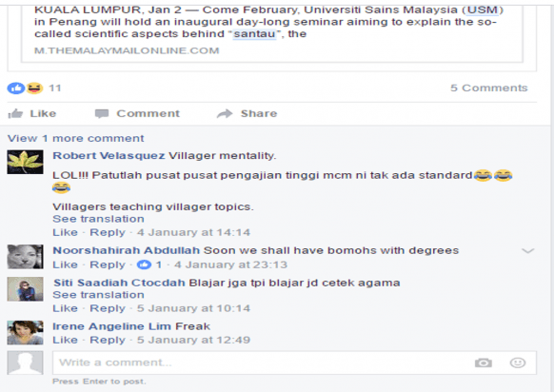Expand View 1 more comment
The height and width of the screenshot is (392, 554).
pyautogui.click(x=75, y=138)
